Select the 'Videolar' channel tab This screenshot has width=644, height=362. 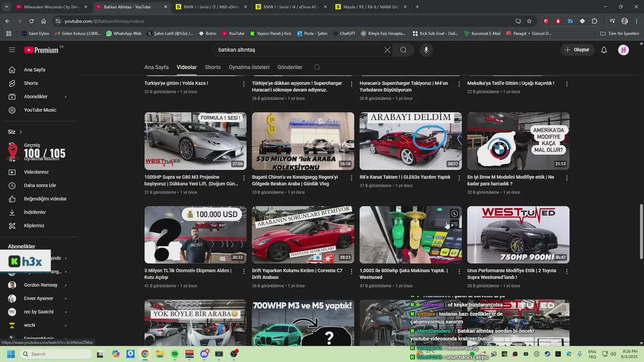tap(187, 67)
